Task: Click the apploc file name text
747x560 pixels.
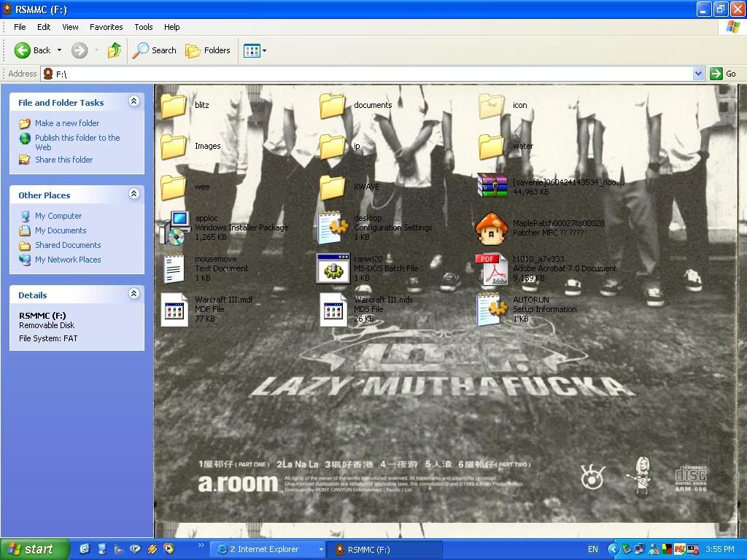Action: click(206, 218)
